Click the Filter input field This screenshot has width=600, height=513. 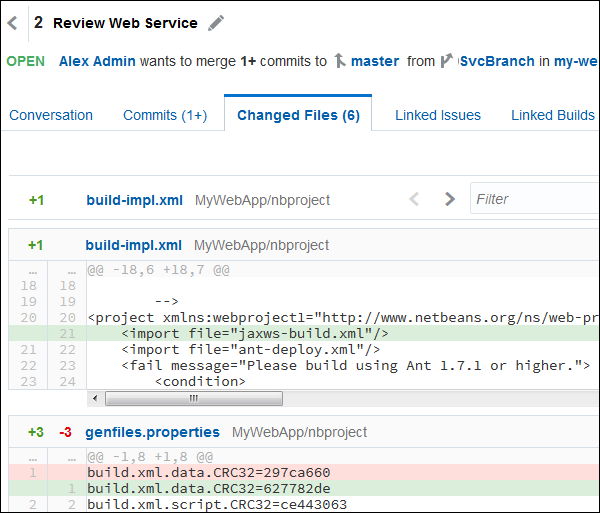pos(535,199)
